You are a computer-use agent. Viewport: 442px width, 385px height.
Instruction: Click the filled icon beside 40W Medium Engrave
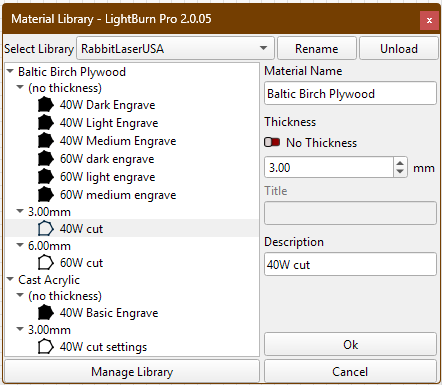click(46, 141)
